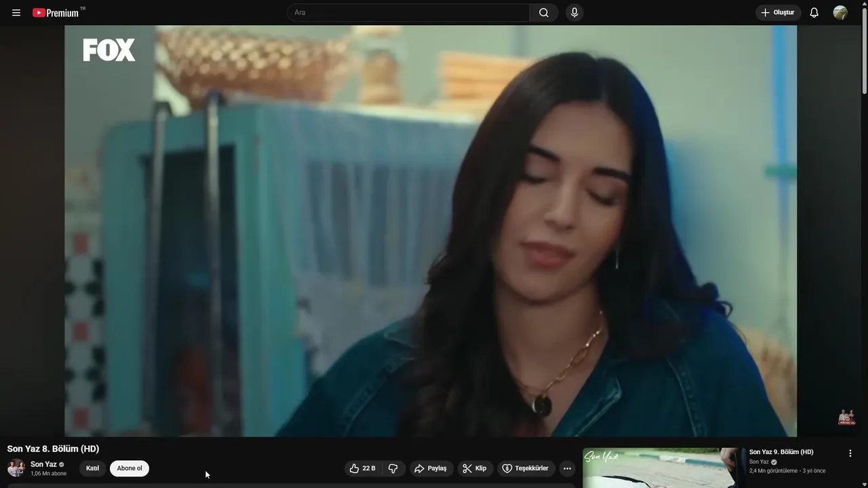This screenshot has width=868, height=488.
Task: Create a clip with Klip
Action: 475,468
